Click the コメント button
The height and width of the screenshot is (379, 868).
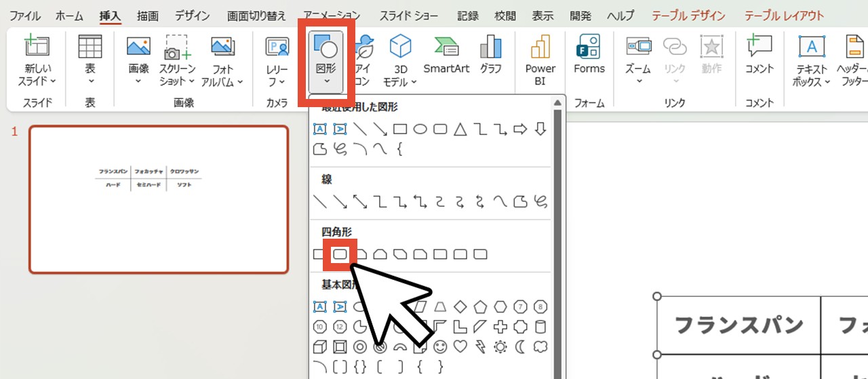tap(759, 54)
